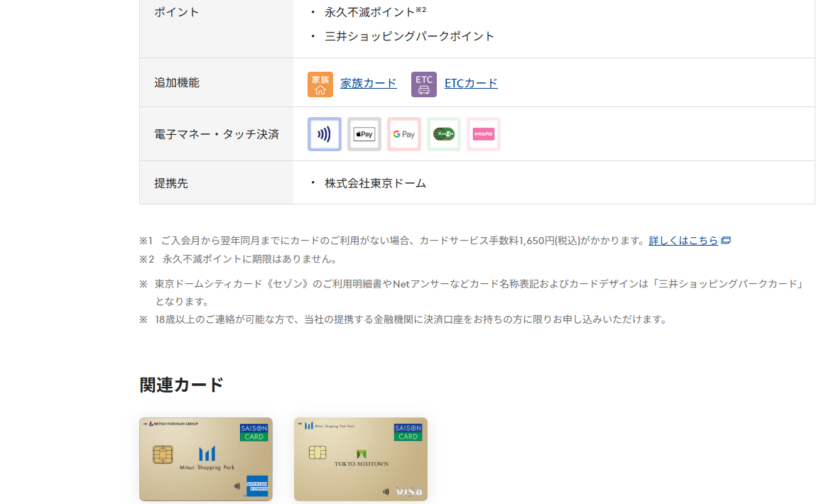Click the ※2 永久不滅ポイント expiry footnote
Screen dimensions: 831x504
click(239, 259)
